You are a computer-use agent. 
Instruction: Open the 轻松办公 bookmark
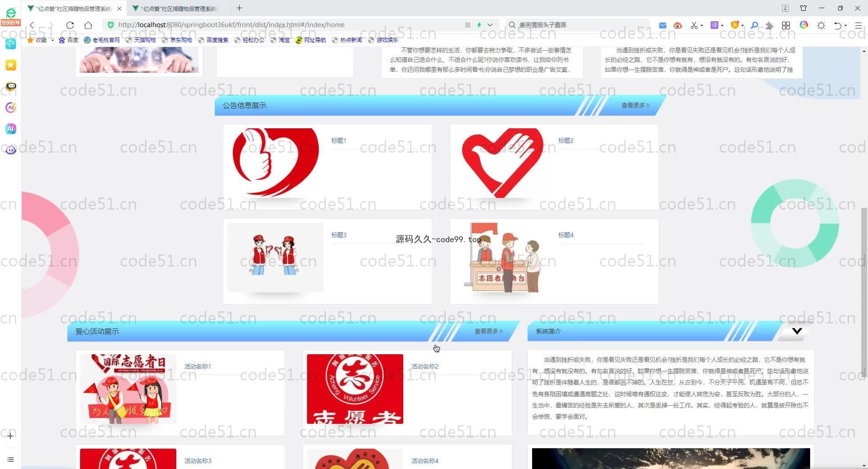[x=249, y=40]
